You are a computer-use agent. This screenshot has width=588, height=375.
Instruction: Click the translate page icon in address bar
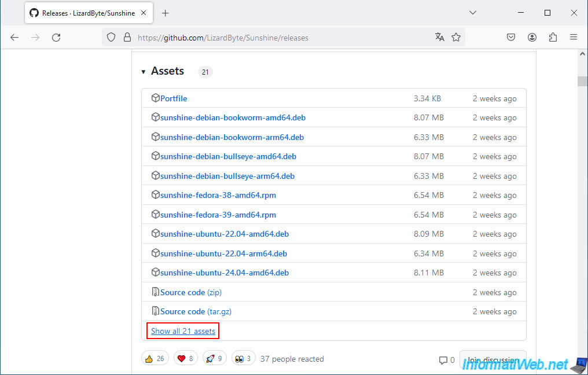pyautogui.click(x=439, y=38)
